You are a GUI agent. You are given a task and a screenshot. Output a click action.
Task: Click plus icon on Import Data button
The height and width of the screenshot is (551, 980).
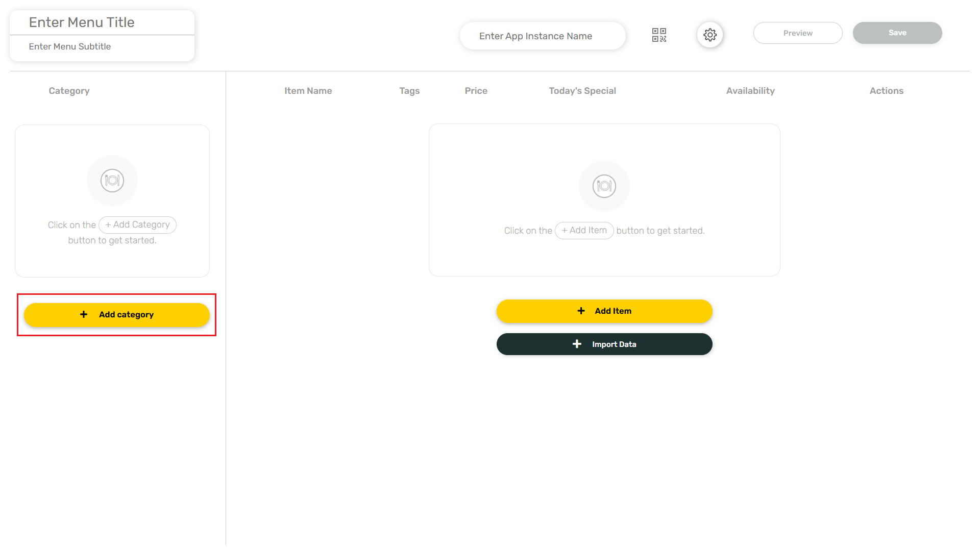(x=577, y=344)
